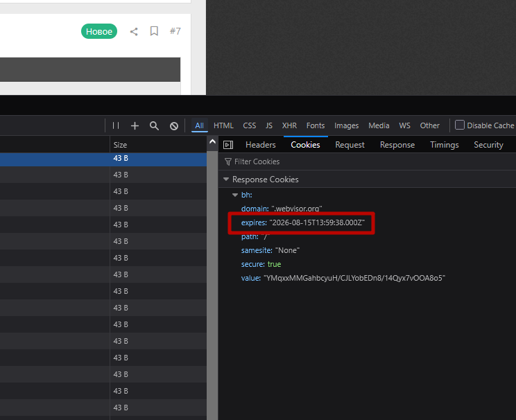516x420 pixels.
Task: Filter requests by Other
Action: pyautogui.click(x=429, y=125)
